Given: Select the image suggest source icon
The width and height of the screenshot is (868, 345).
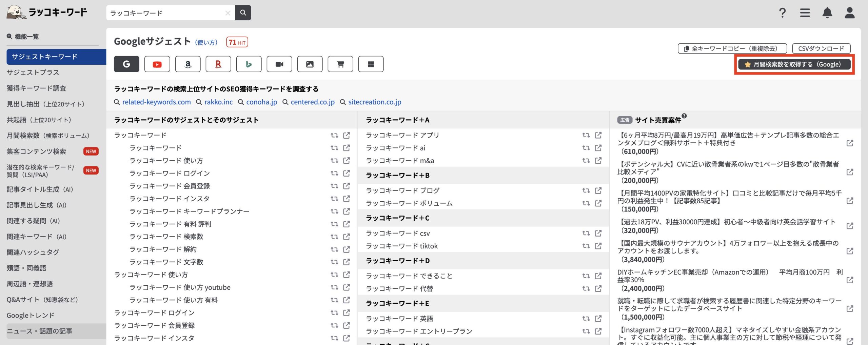Looking at the screenshot, I should pos(310,64).
